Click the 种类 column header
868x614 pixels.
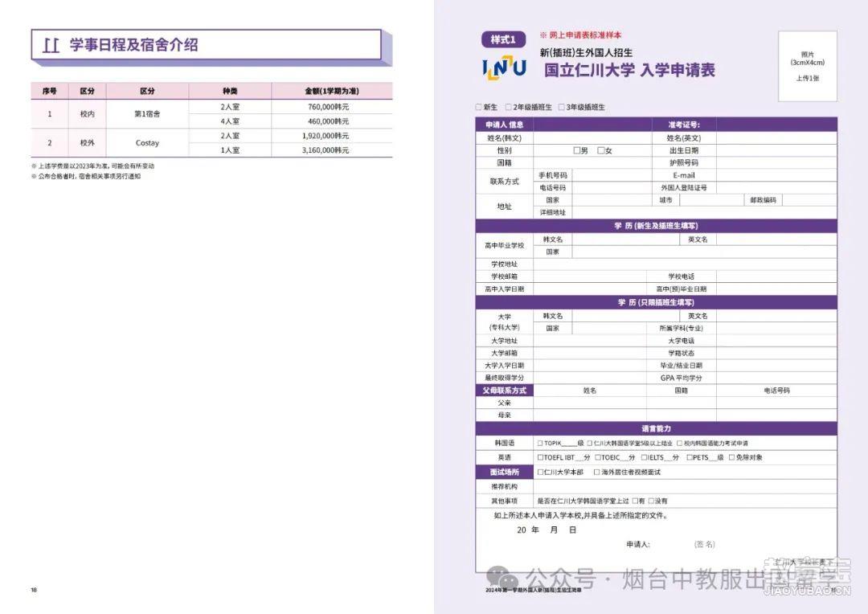(230, 91)
